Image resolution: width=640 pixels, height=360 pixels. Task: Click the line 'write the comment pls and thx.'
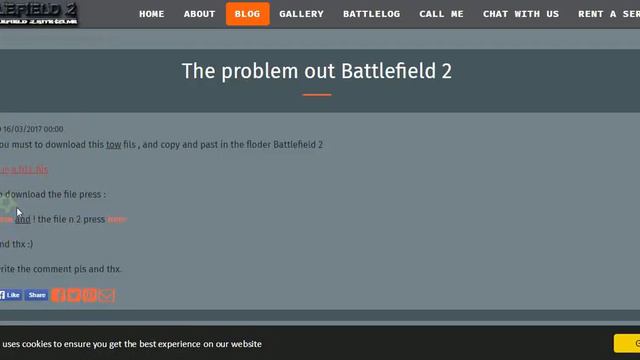coord(60,269)
